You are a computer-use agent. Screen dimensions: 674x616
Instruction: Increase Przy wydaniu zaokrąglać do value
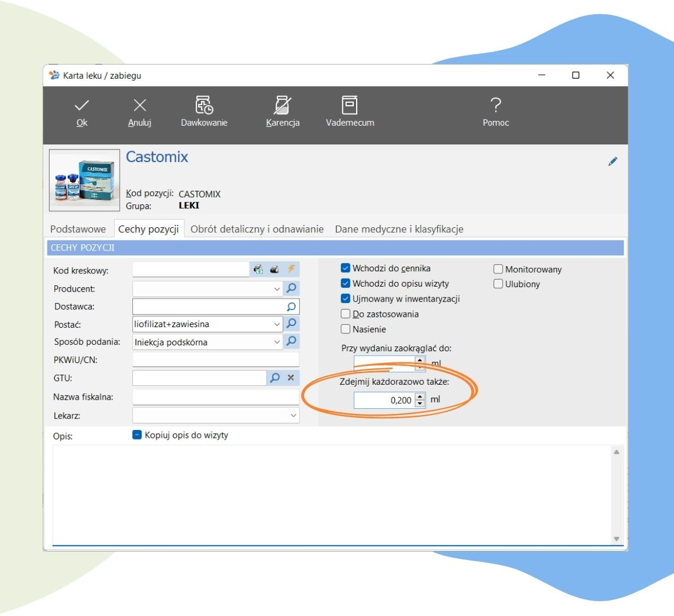click(420, 360)
